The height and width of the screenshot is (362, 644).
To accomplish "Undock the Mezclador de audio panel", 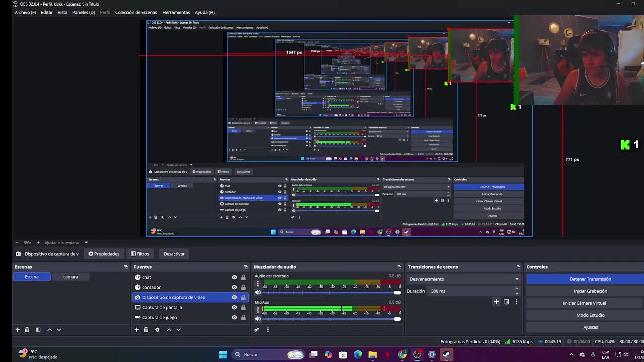I will [x=399, y=267].
